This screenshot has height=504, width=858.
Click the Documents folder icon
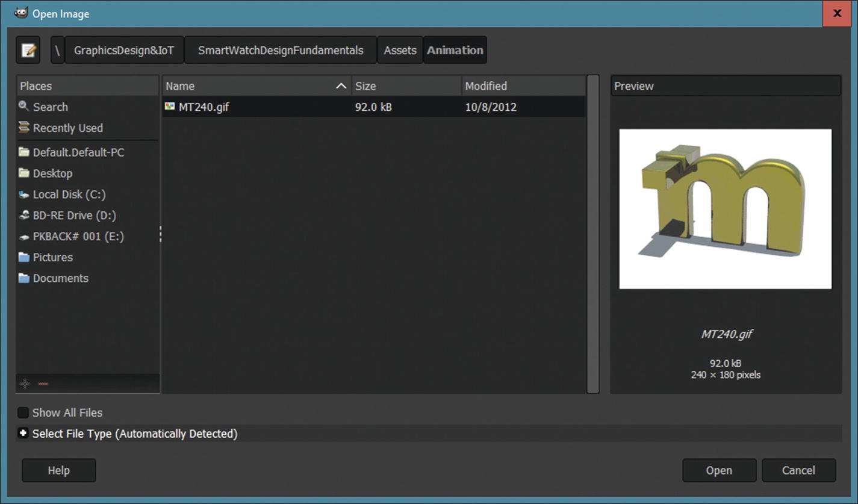coord(24,278)
